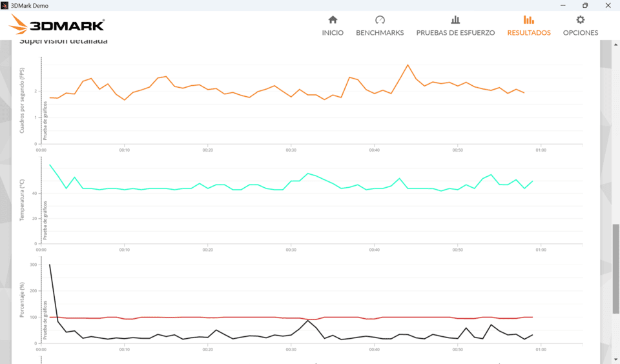Click the scrollbar up arrow
The image size is (620, 364).
tap(615, 43)
